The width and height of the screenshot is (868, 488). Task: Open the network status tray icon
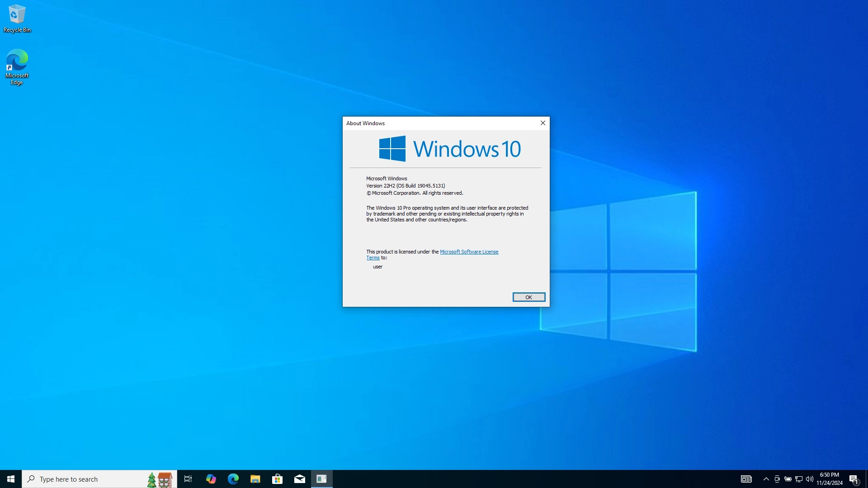tap(799, 479)
